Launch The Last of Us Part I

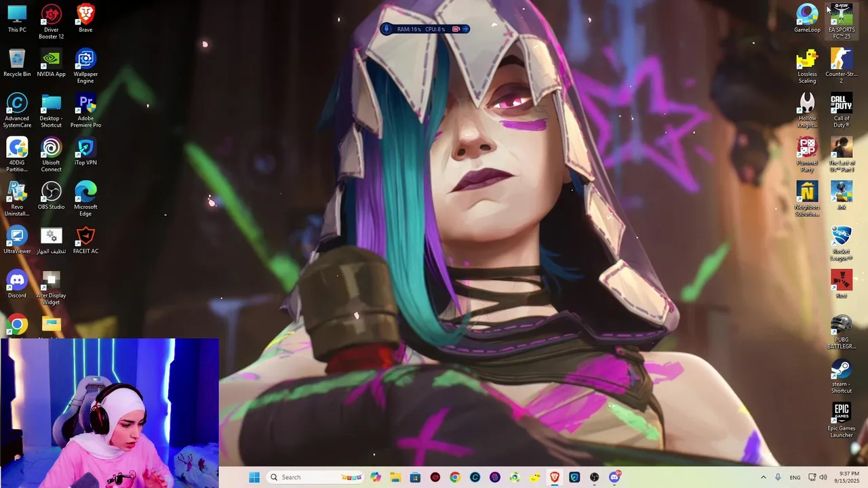842,155
